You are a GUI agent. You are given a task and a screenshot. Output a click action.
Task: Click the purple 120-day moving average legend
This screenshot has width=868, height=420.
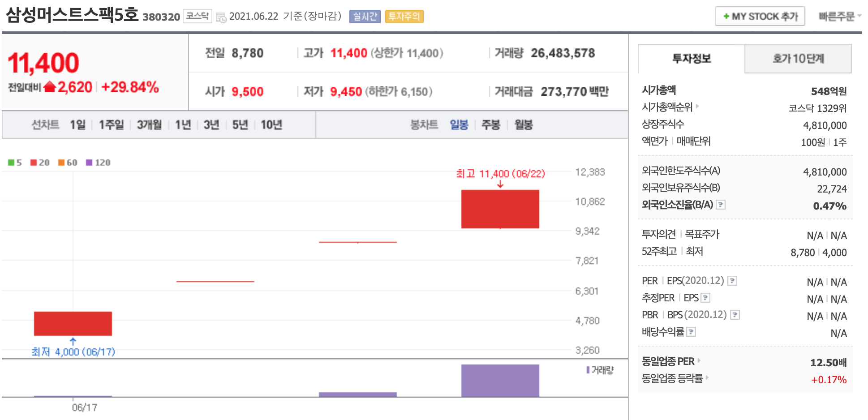(98, 163)
